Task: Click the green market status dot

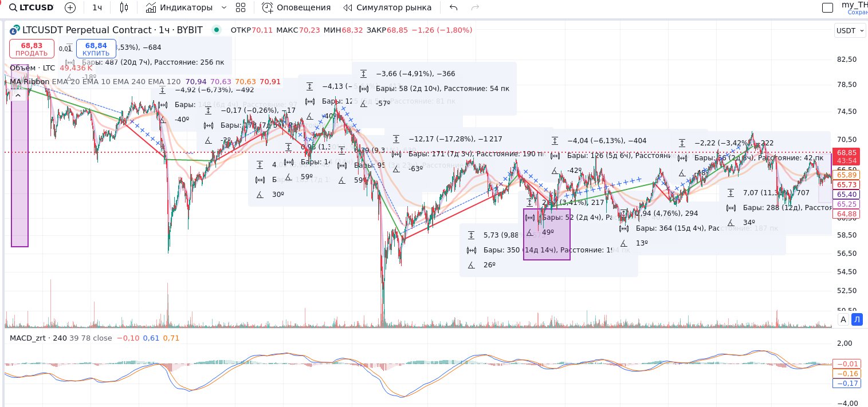Action: [x=216, y=30]
